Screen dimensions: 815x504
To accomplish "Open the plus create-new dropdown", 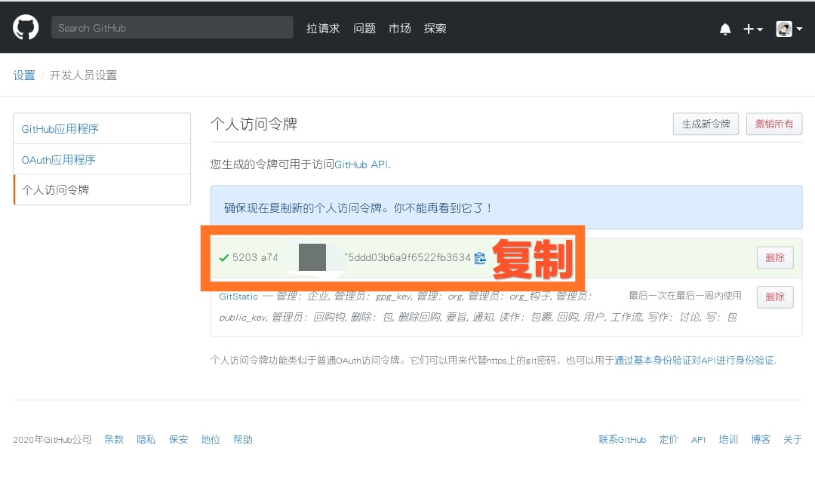I will 752,29.
